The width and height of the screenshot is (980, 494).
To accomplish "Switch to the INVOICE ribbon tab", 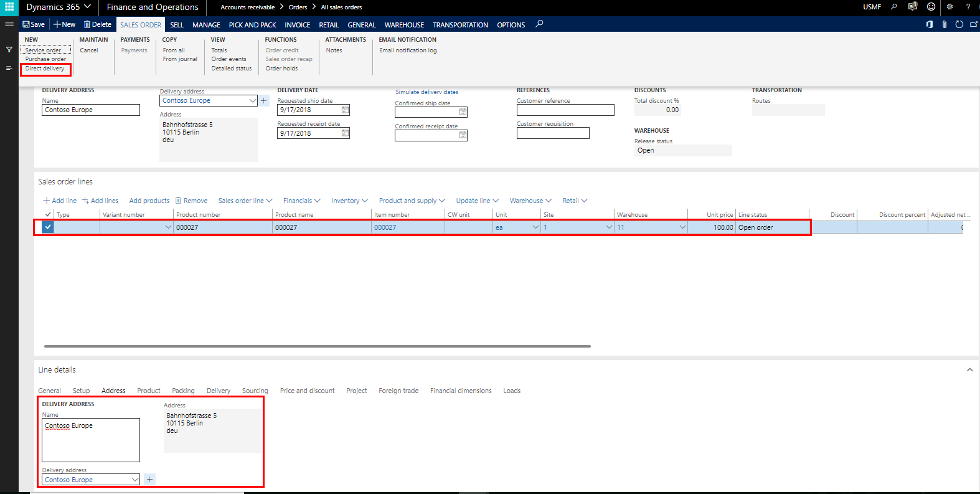I will 298,25.
